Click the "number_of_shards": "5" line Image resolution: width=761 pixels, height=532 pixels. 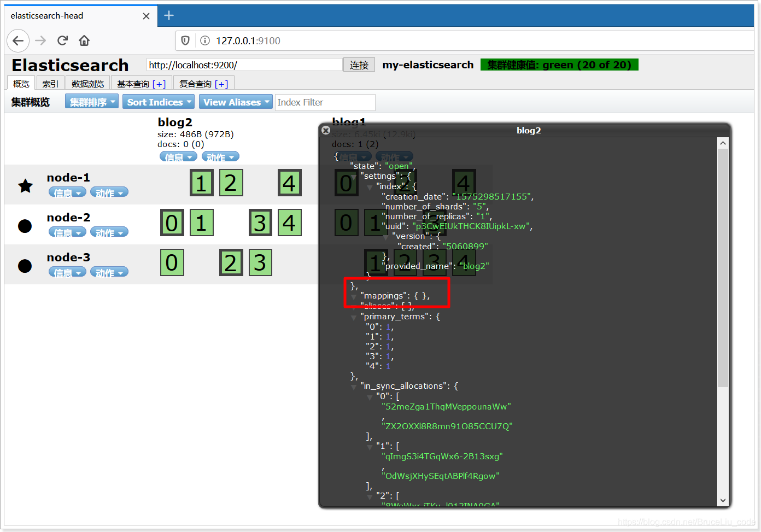click(436, 207)
